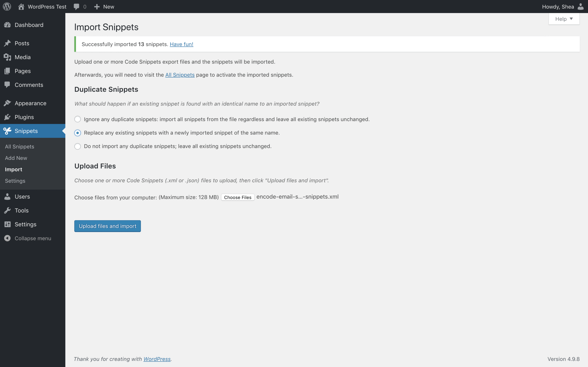
Task: Expand the Help dropdown tab
Action: click(564, 19)
